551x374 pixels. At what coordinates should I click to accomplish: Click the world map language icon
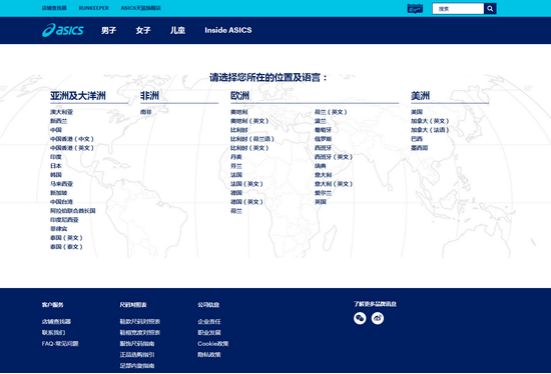[415, 9]
